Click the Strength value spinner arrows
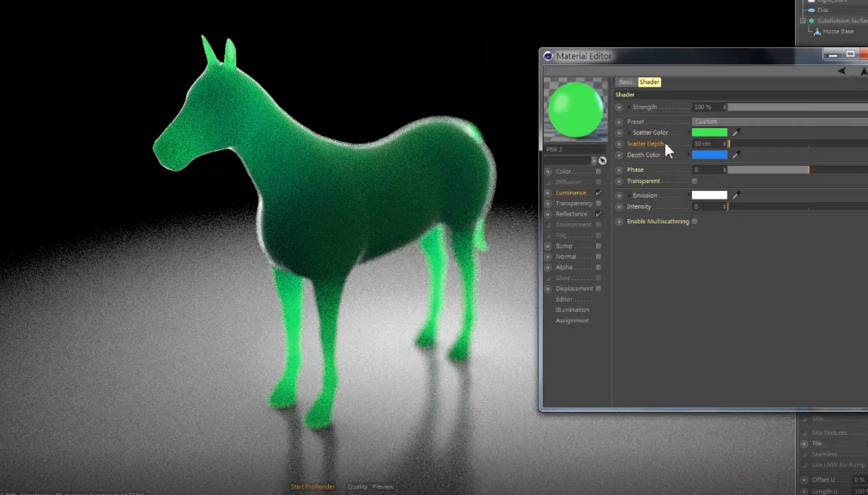The image size is (868, 495). [724, 107]
